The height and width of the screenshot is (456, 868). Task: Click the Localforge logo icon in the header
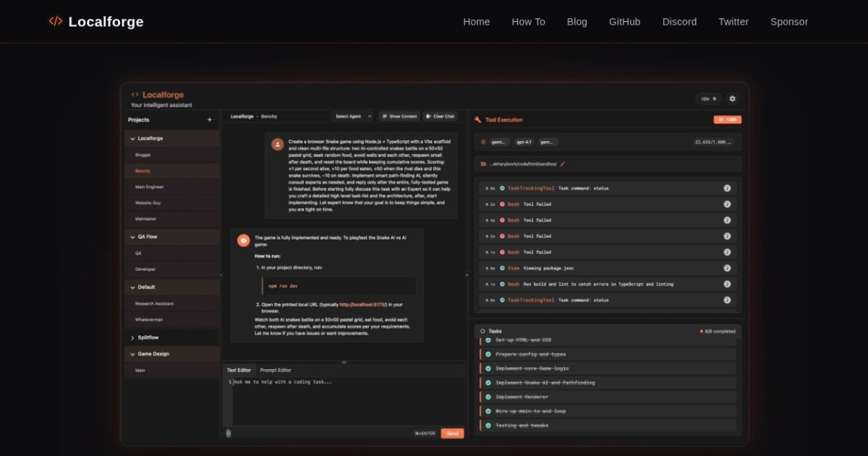(55, 21)
